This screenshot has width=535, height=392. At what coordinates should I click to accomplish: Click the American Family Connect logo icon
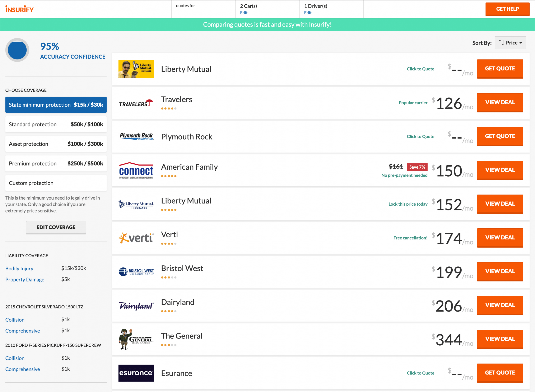pos(136,169)
